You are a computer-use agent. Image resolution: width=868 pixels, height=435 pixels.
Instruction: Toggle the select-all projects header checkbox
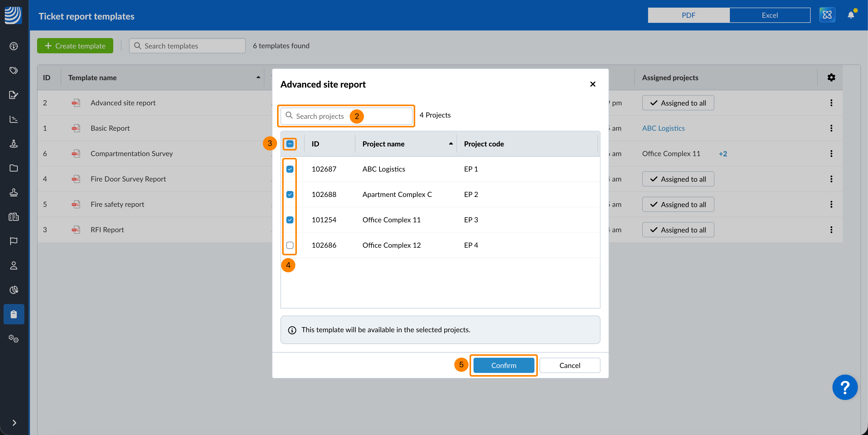pos(290,144)
